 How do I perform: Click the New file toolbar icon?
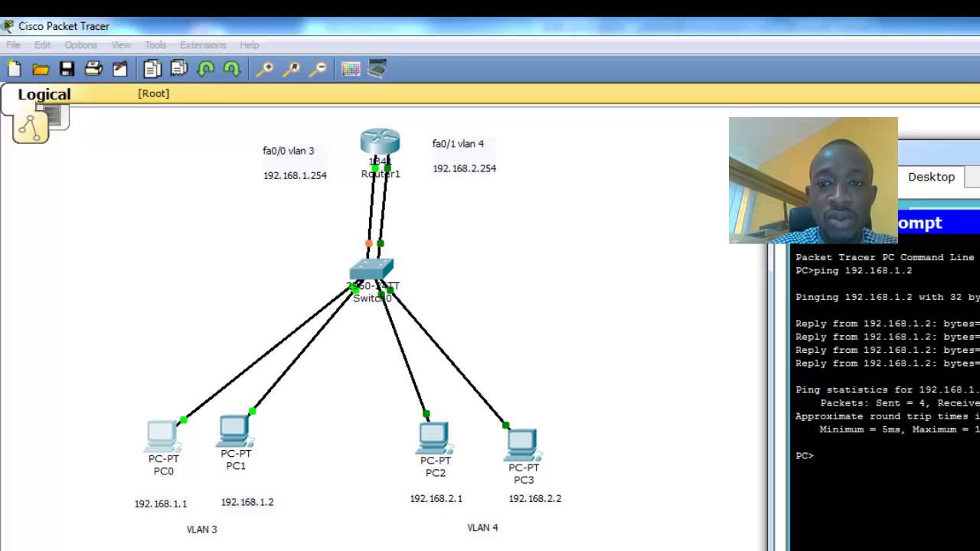coord(14,69)
